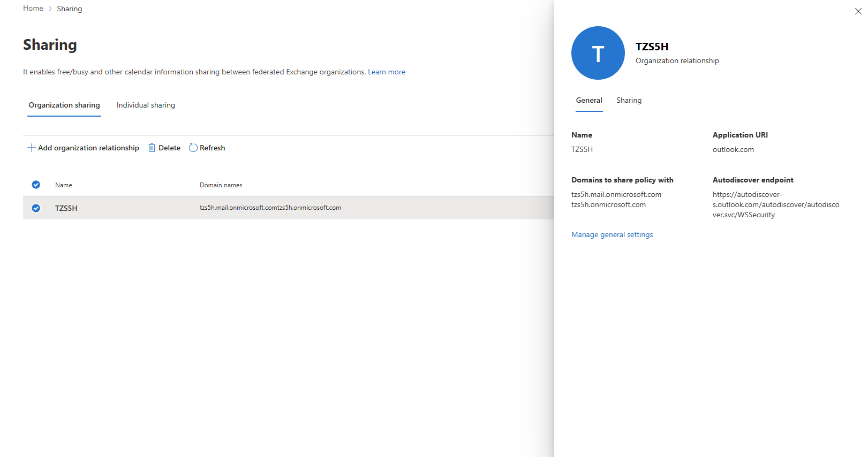The image size is (868, 457).
Task: Click TZS5H value under Name field
Action: coord(582,149)
